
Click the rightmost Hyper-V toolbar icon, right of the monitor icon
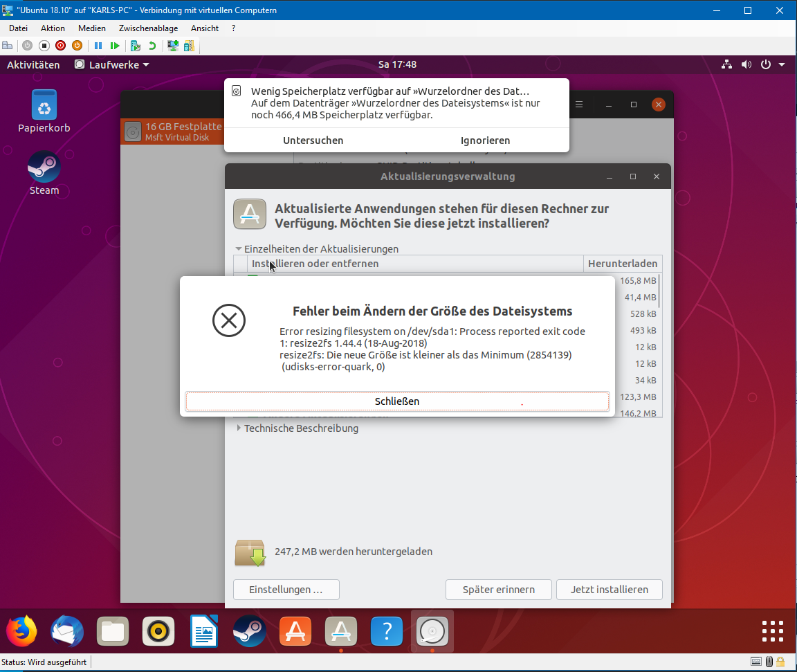pos(189,46)
